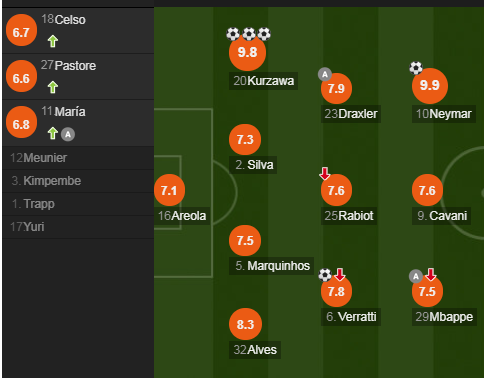The height and width of the screenshot is (378, 484).
Task: Select Meunier in the unused substitutes list
Action: pos(78,158)
